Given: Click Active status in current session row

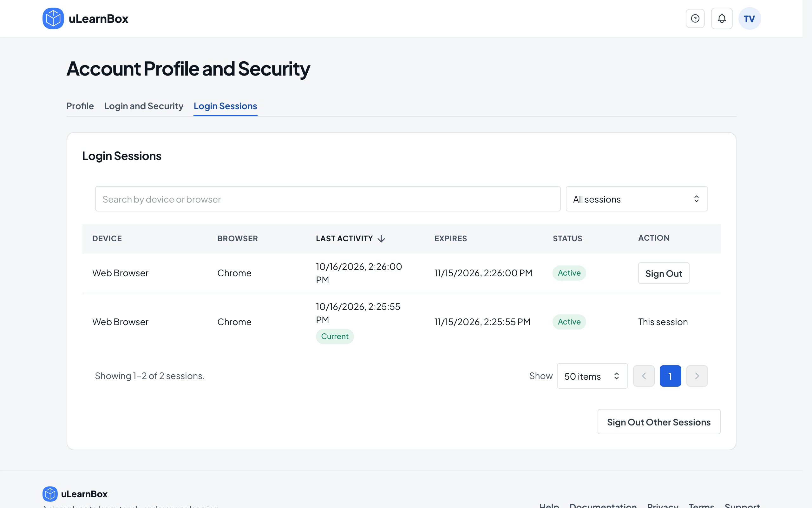Looking at the screenshot, I should tap(569, 322).
